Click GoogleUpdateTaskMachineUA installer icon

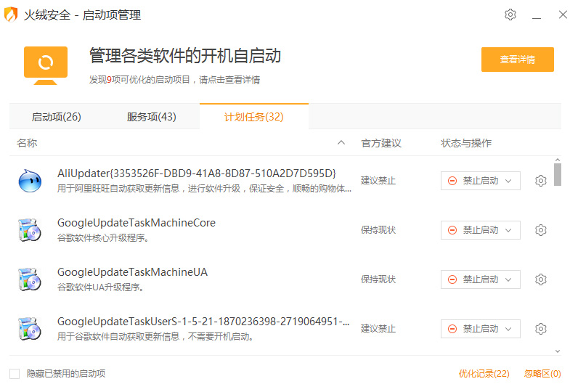pyautogui.click(x=30, y=279)
